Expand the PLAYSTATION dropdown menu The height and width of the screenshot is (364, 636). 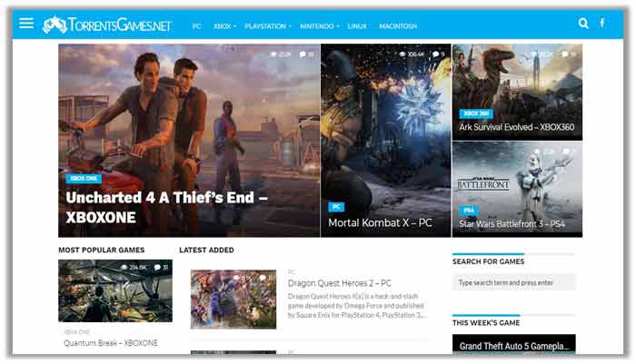click(268, 26)
